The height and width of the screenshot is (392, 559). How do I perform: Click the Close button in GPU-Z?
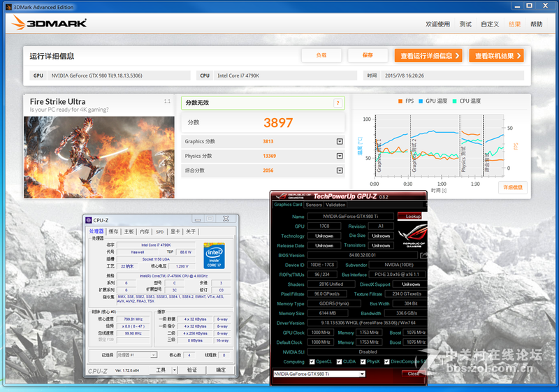point(413,374)
